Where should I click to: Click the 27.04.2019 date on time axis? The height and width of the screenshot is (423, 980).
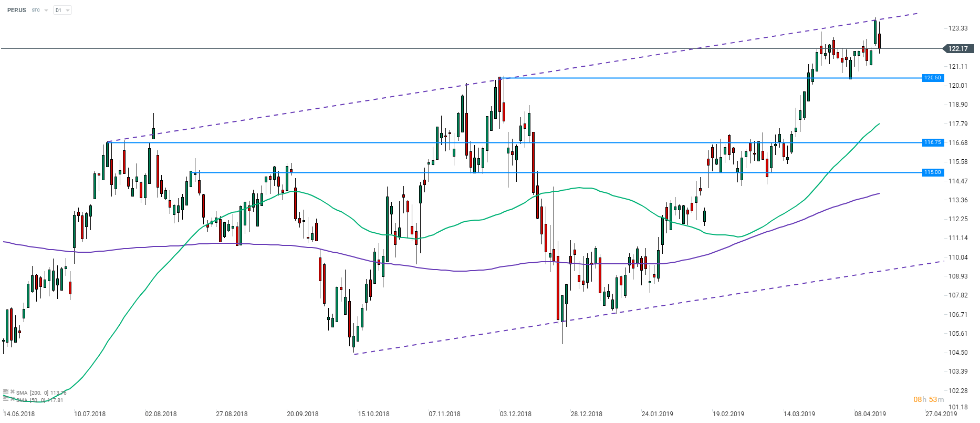(x=941, y=414)
